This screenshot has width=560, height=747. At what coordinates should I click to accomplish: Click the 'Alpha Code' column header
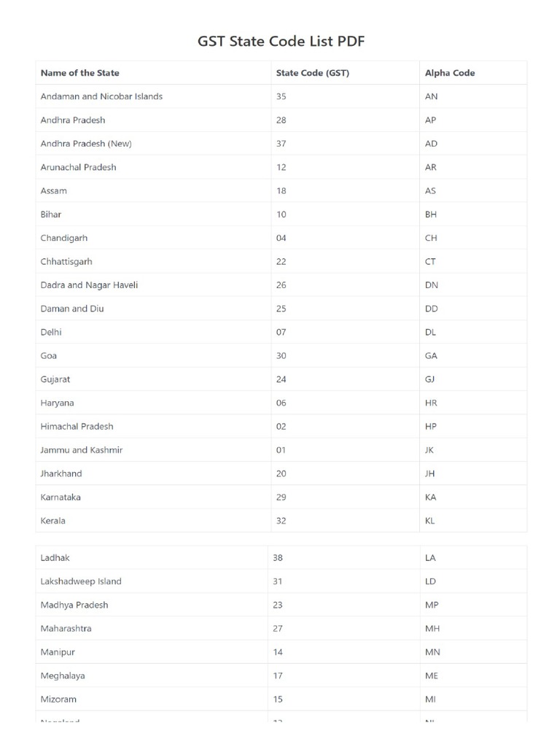click(450, 73)
